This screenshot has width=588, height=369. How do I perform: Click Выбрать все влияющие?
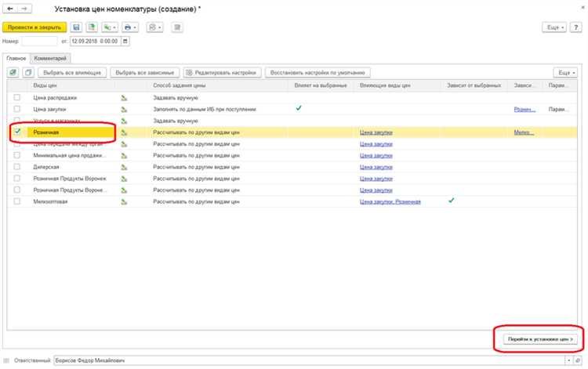(x=72, y=72)
